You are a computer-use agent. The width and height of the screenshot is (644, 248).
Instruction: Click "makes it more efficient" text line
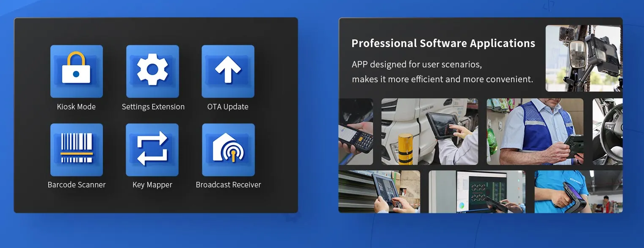click(442, 79)
